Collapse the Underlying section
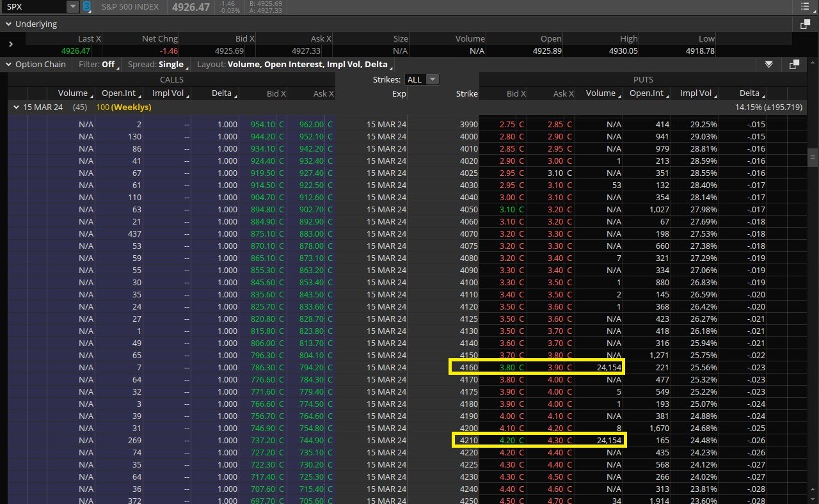The height and width of the screenshot is (504, 819). [8, 24]
